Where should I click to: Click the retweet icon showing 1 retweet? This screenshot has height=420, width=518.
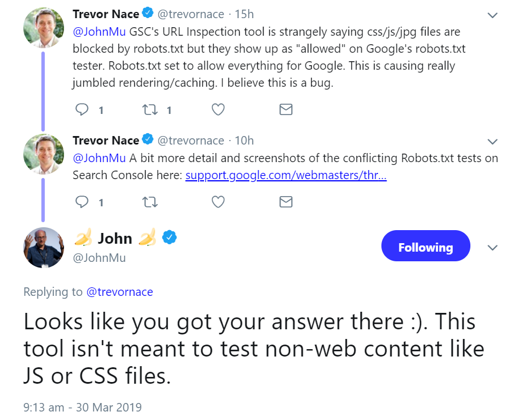click(x=149, y=109)
